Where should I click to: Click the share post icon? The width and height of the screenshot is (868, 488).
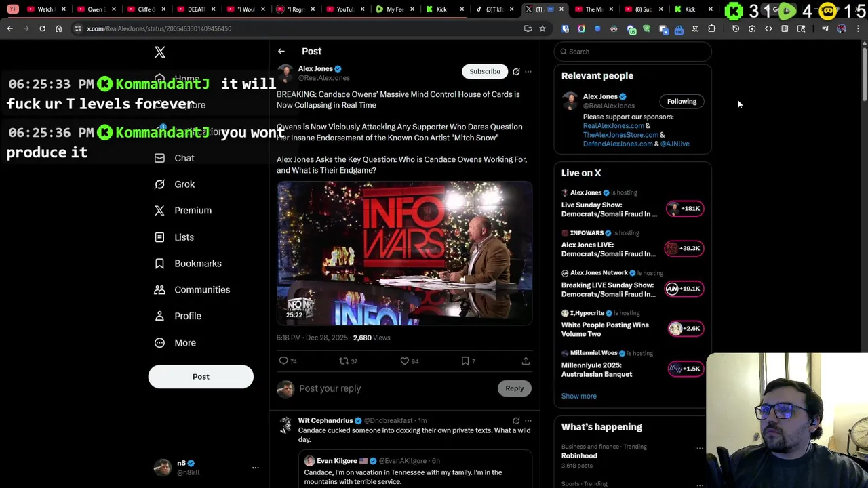coord(526,361)
